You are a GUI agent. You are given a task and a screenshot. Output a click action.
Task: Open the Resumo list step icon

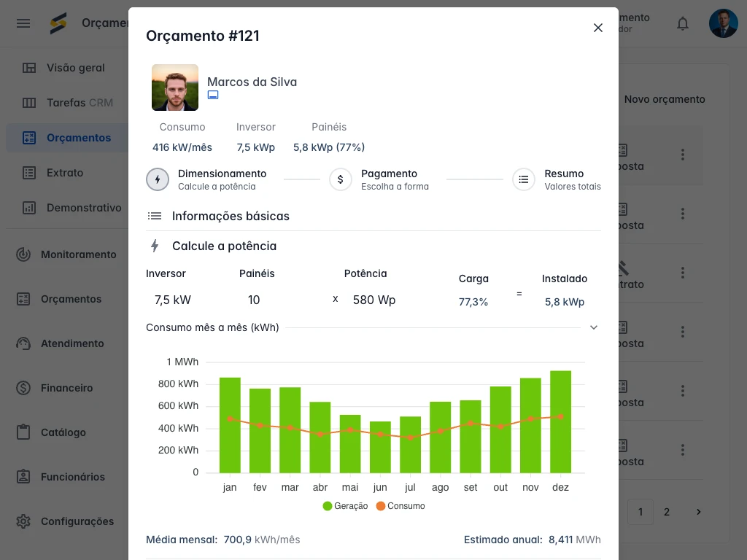[x=524, y=179]
